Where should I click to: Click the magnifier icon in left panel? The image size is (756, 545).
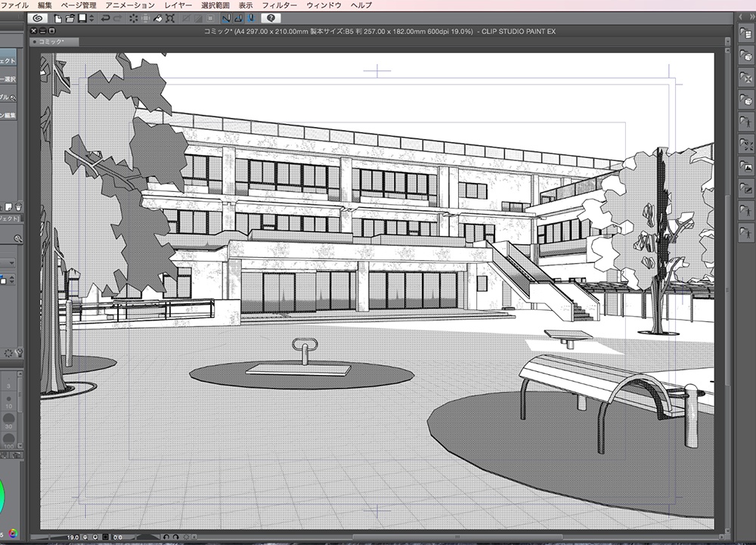(18, 239)
